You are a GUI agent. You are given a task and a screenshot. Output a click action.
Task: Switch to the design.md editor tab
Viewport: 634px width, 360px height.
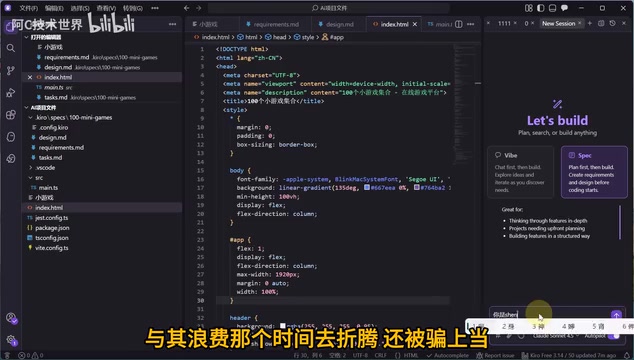(x=340, y=24)
